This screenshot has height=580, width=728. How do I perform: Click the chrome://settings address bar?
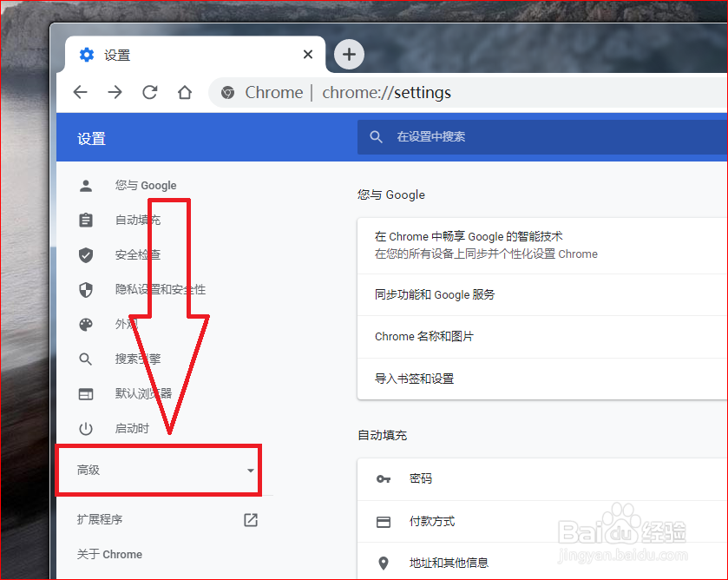point(469,93)
